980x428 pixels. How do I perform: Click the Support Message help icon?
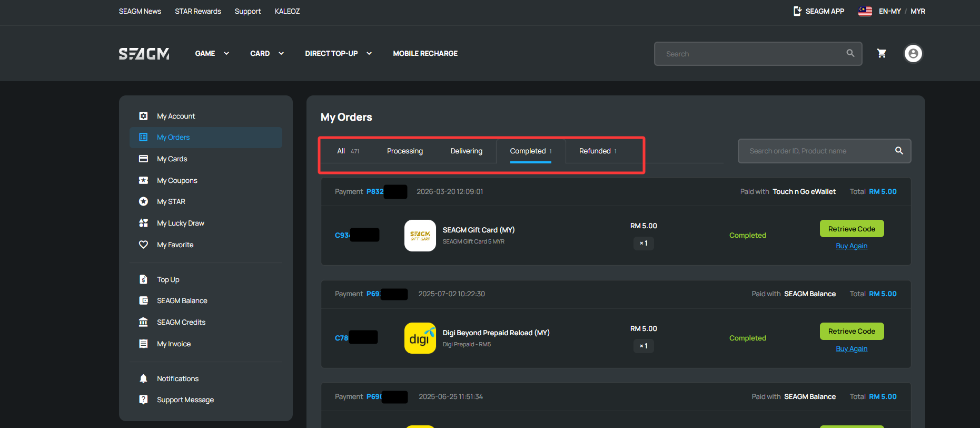pyautogui.click(x=143, y=400)
